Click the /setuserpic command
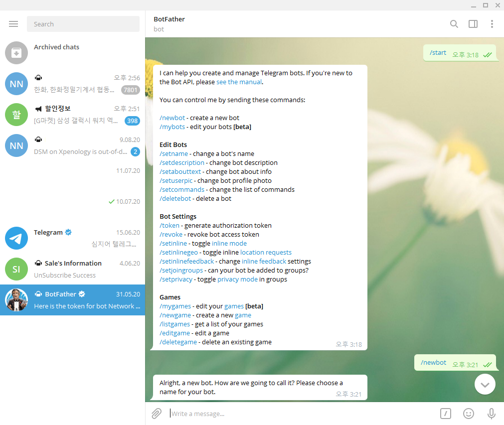This screenshot has height=425, width=504. [x=176, y=181]
